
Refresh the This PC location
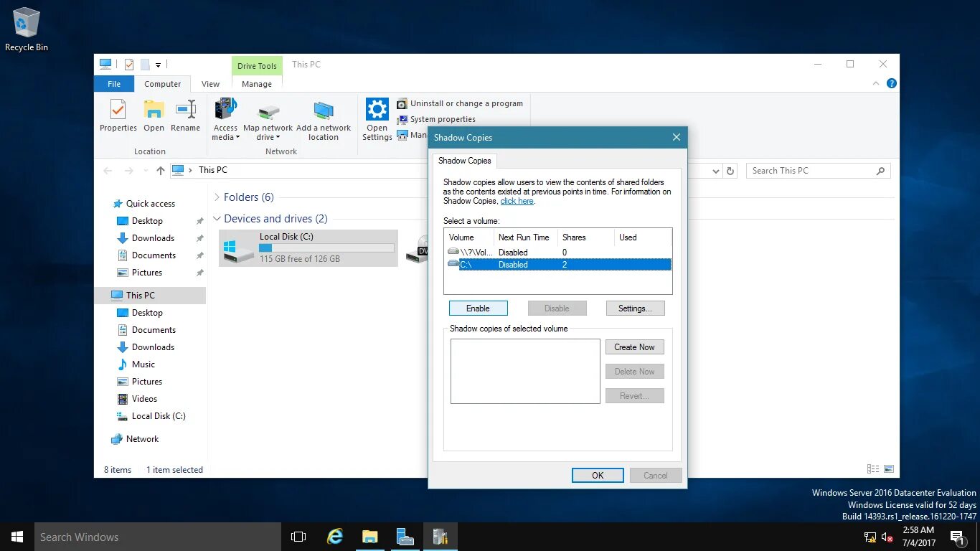pos(730,171)
